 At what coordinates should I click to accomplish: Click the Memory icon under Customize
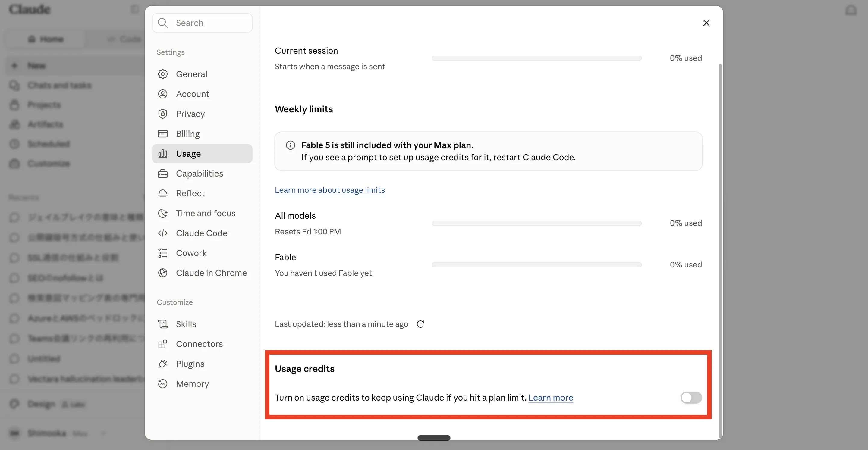[x=163, y=384]
